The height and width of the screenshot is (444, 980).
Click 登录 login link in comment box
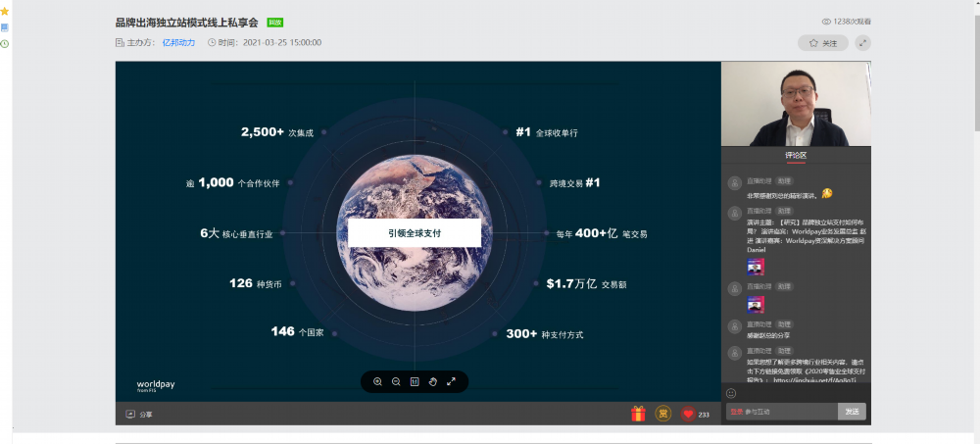(x=736, y=412)
